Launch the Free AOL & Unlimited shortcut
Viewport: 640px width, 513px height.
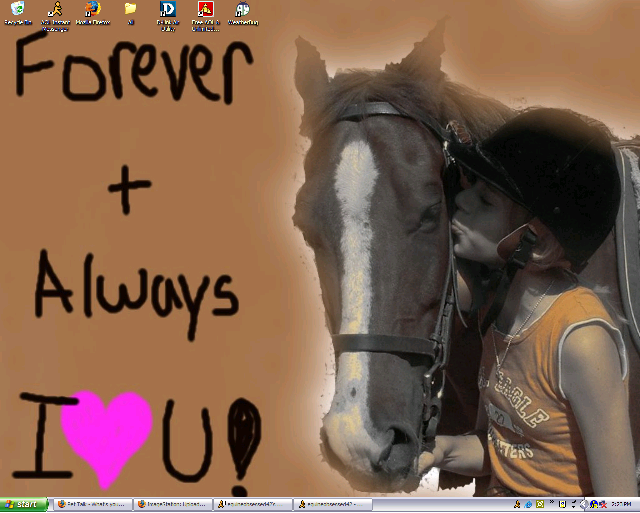coord(206,16)
